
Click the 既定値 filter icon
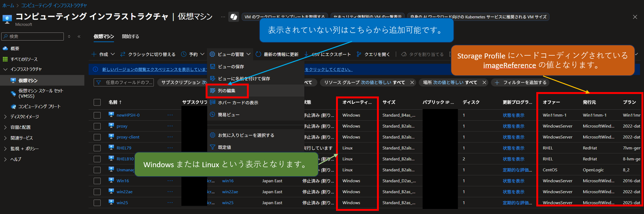(213, 147)
